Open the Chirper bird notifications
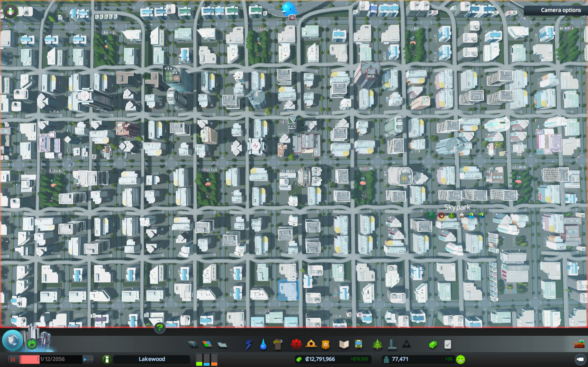The width and height of the screenshot is (588, 367). (288, 9)
